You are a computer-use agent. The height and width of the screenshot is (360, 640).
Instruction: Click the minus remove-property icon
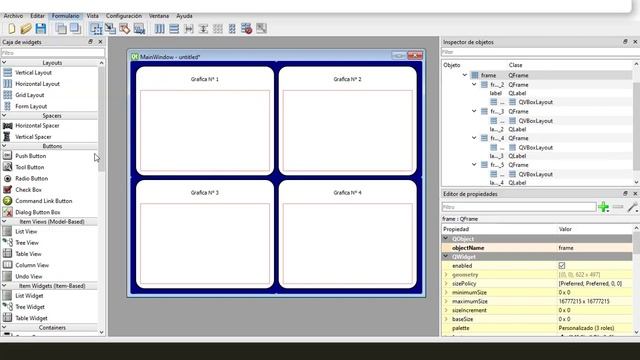(618, 207)
